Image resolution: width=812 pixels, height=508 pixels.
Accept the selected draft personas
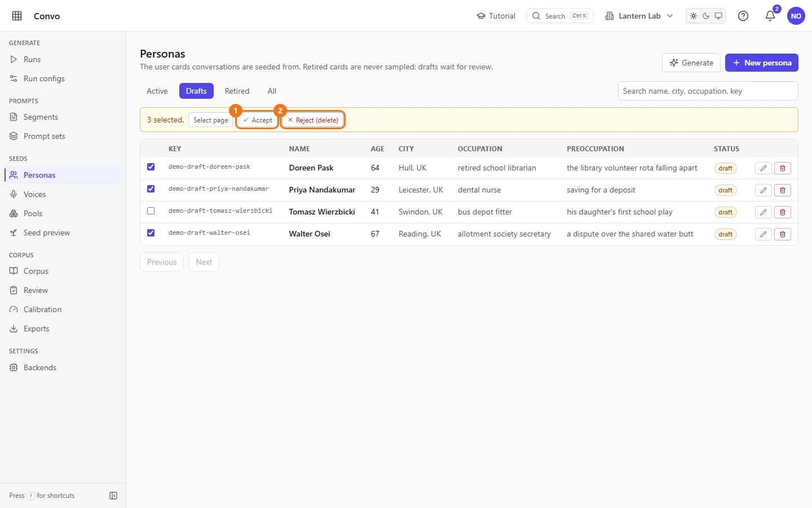click(x=258, y=120)
